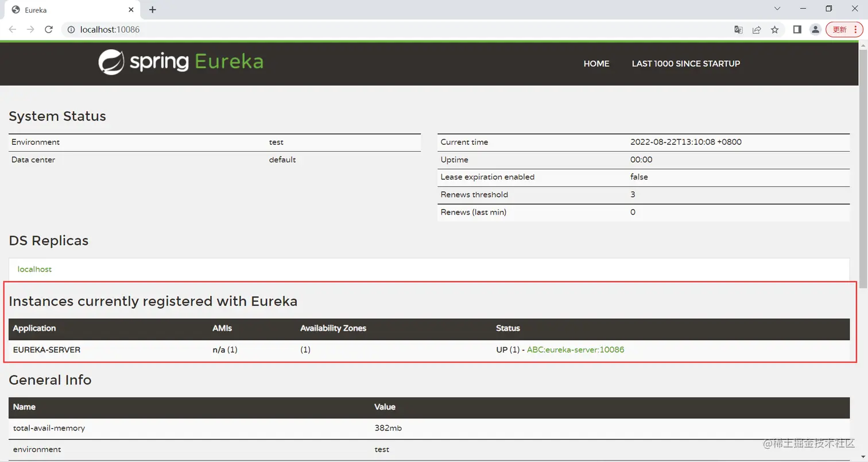Click the Status column header
Viewport: 868px width, 462px height.
coord(508,328)
